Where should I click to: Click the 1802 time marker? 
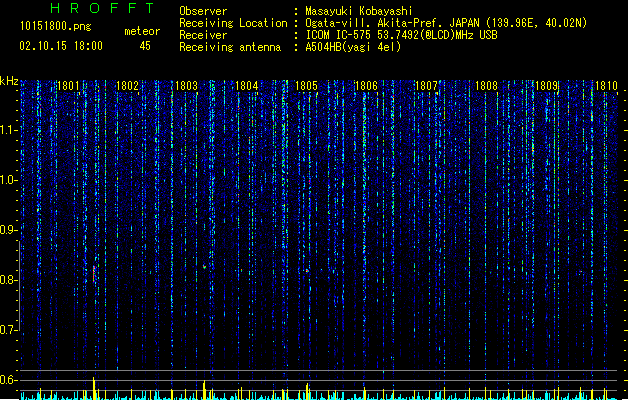[127, 86]
